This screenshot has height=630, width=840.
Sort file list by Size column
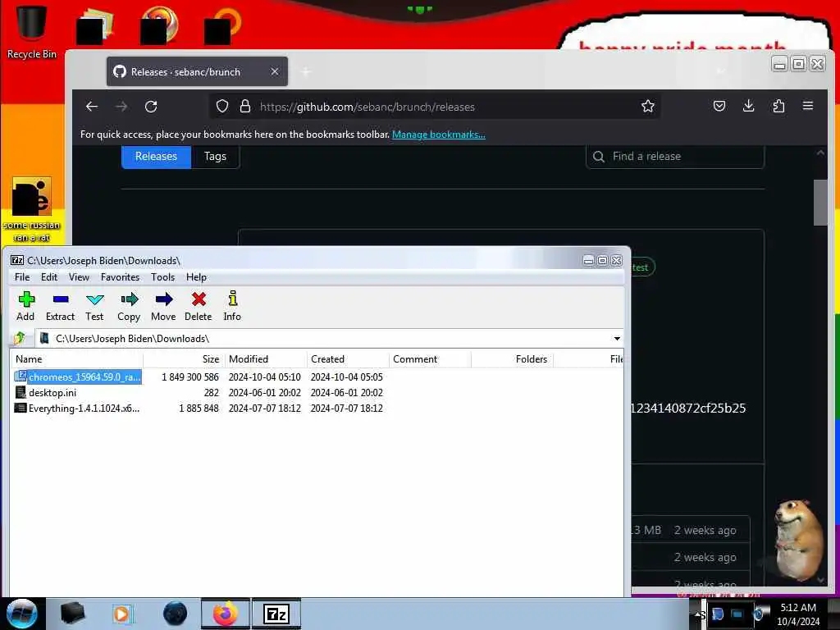coord(184,359)
